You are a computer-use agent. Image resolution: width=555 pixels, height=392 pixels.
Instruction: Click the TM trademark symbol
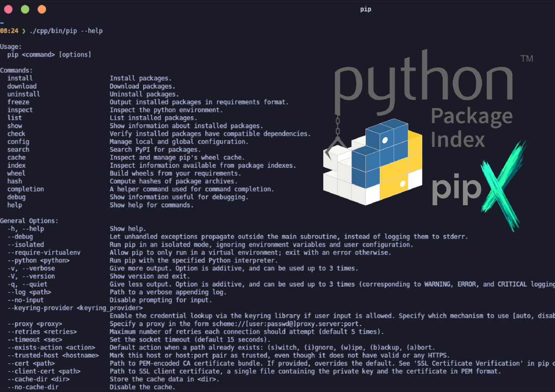coord(526,59)
